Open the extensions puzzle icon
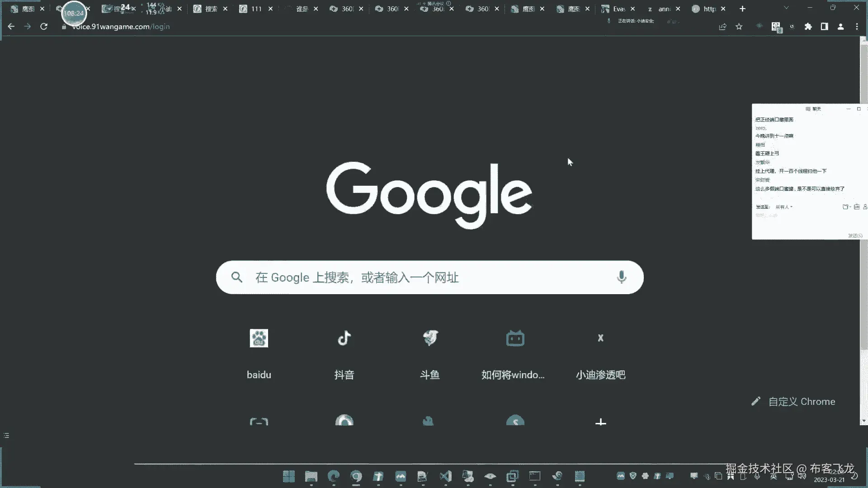Image resolution: width=868 pixels, height=488 pixels. tap(808, 27)
